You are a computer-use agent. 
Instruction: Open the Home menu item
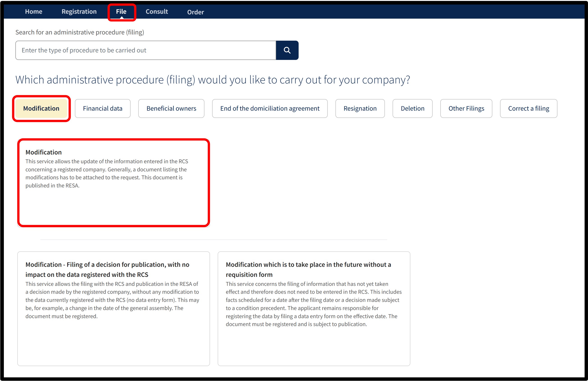[34, 11]
